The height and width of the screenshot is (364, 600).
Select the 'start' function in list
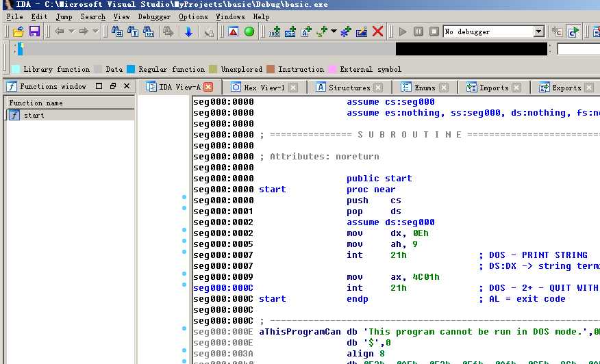pos(70,115)
